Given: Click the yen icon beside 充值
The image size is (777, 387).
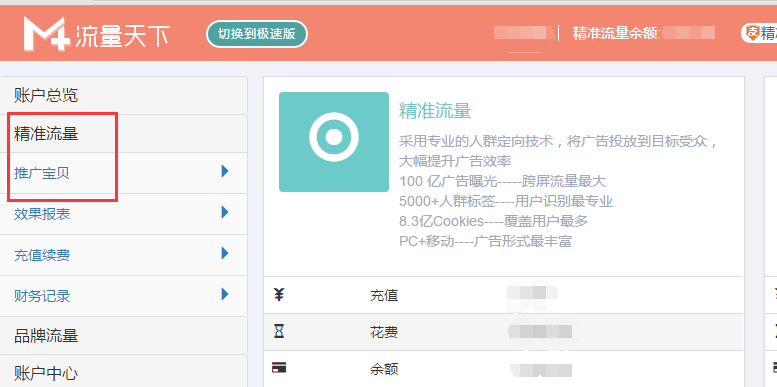Looking at the screenshot, I should pos(279,295).
